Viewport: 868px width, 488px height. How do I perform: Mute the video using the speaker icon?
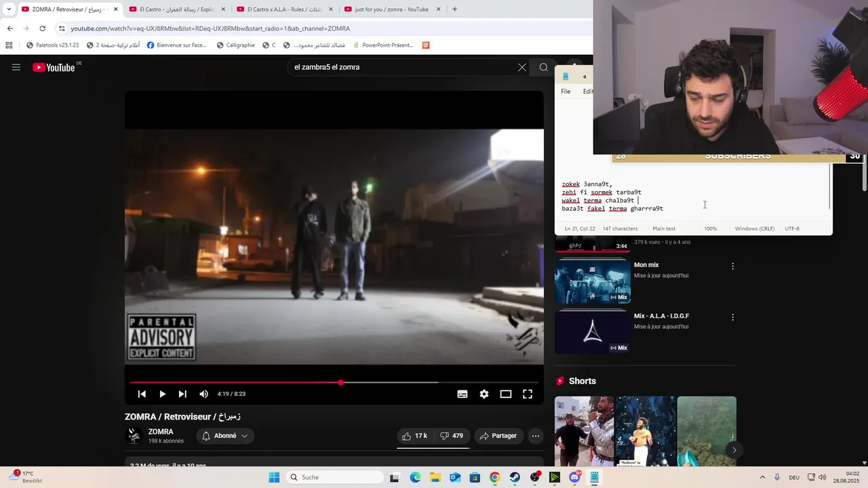pyautogui.click(x=203, y=394)
